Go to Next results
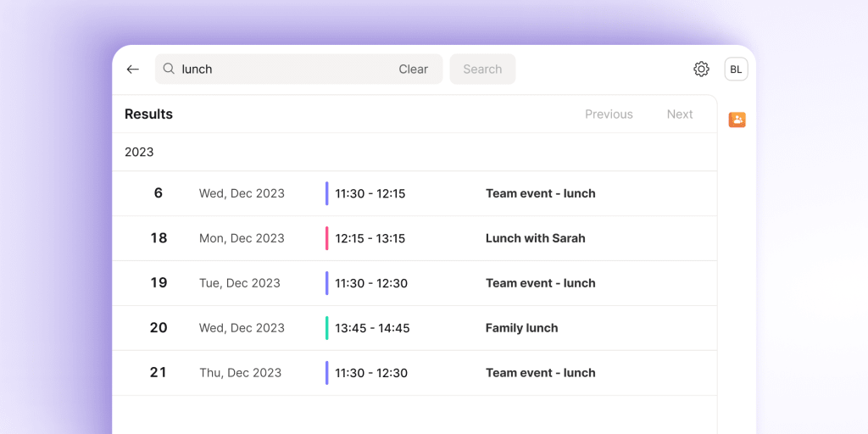868x434 pixels. click(680, 114)
